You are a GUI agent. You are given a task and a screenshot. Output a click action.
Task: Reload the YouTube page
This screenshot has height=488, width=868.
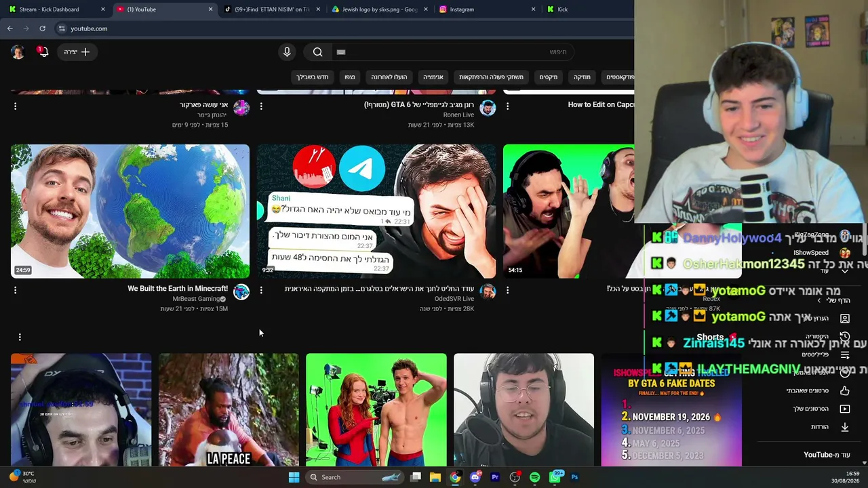[42, 28]
